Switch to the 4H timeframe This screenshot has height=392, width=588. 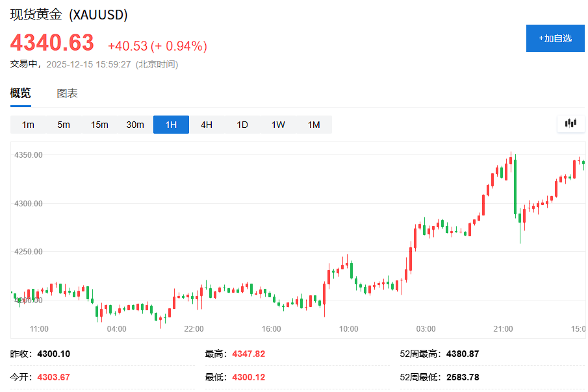[206, 124]
